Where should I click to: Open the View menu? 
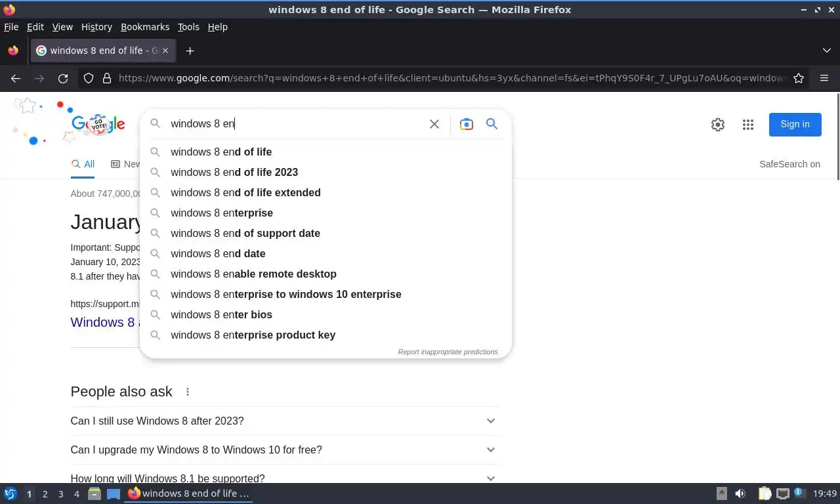click(x=62, y=27)
